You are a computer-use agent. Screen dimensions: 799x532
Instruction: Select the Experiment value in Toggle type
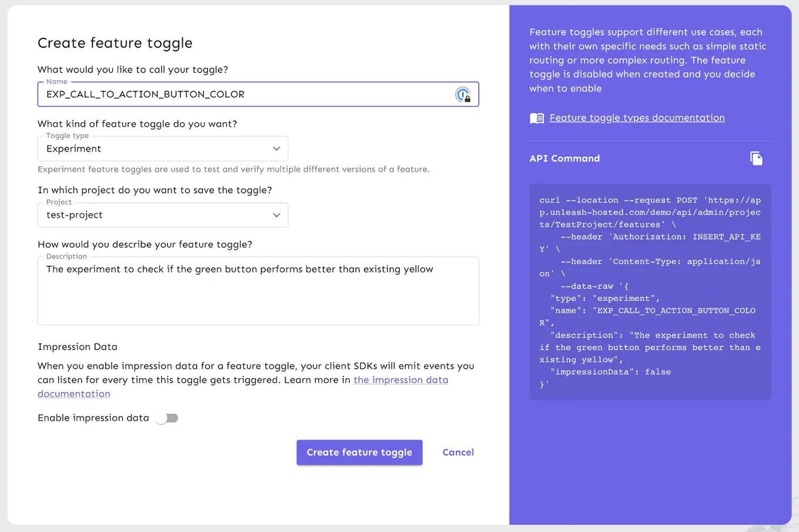73,149
